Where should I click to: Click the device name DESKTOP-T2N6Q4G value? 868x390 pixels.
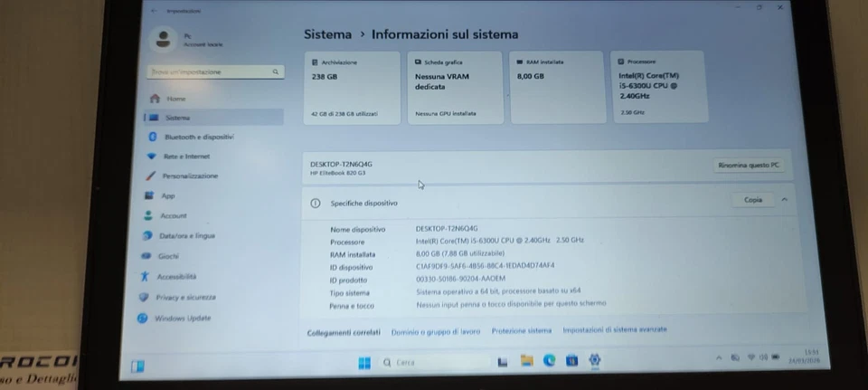click(x=447, y=228)
